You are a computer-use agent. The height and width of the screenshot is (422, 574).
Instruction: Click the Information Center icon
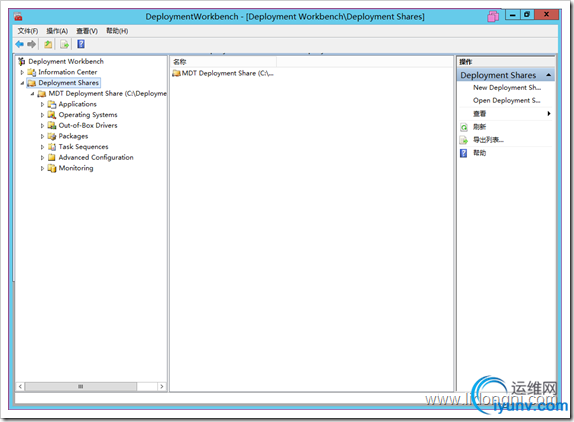click(31, 72)
